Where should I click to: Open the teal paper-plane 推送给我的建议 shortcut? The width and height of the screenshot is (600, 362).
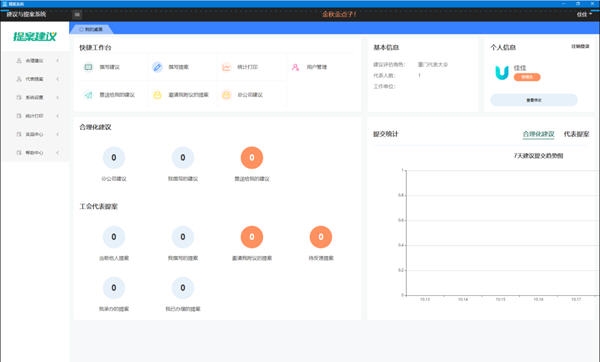(x=88, y=95)
